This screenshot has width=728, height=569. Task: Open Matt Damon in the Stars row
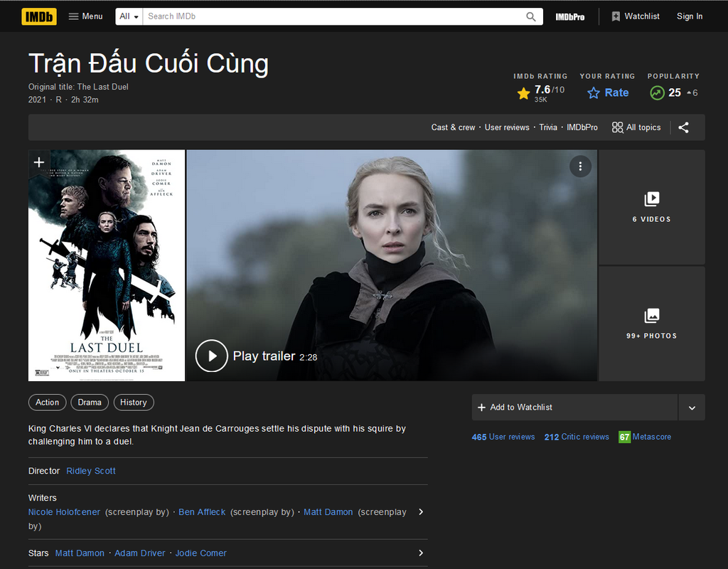(80, 553)
